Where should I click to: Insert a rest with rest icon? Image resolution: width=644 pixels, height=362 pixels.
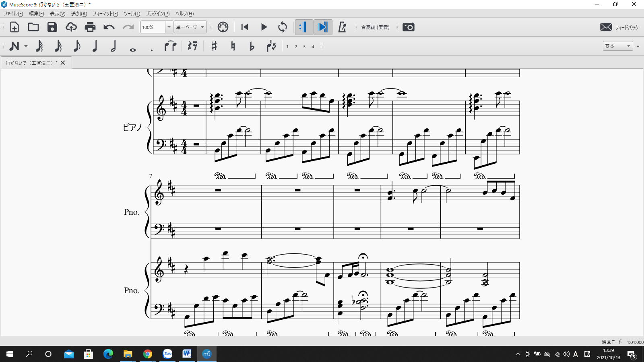coord(192,47)
